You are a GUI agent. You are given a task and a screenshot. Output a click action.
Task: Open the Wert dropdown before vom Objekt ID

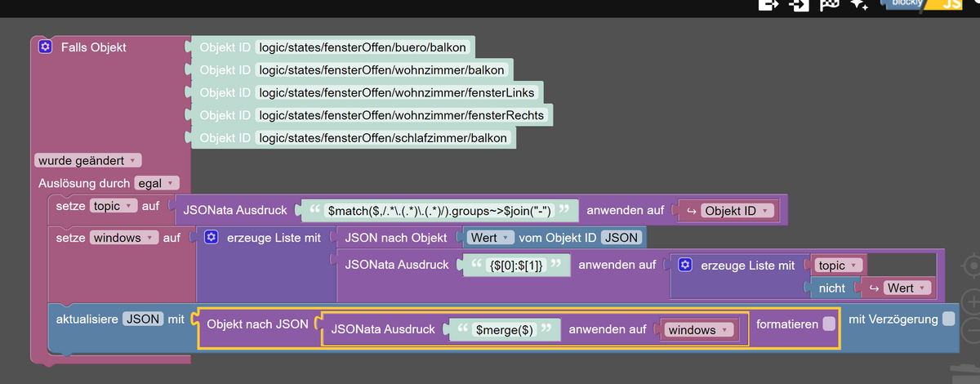point(490,238)
